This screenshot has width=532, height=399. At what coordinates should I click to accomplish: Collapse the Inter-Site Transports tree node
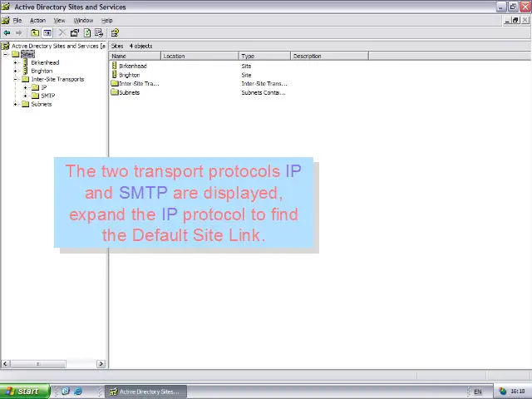point(15,79)
